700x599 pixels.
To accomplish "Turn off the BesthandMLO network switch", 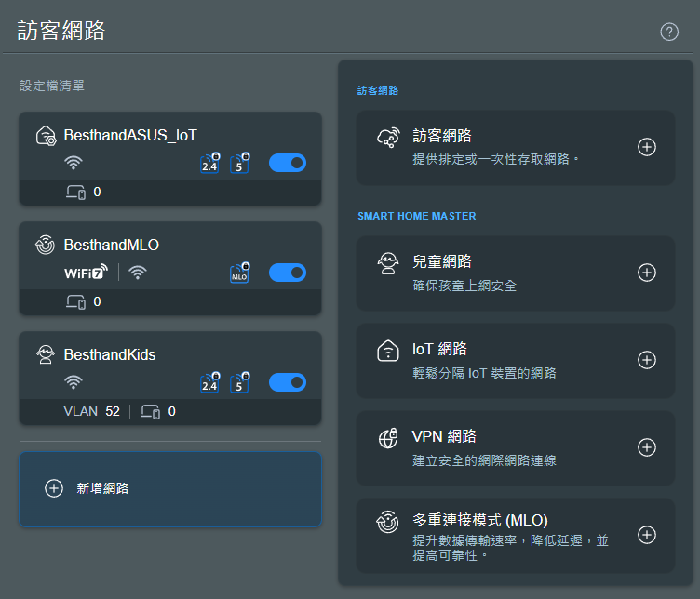I will point(288,273).
